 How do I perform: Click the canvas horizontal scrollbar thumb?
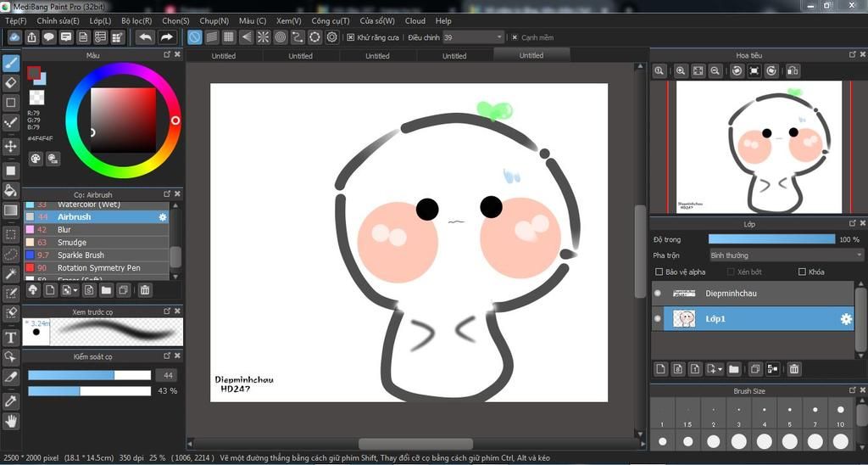click(x=415, y=444)
